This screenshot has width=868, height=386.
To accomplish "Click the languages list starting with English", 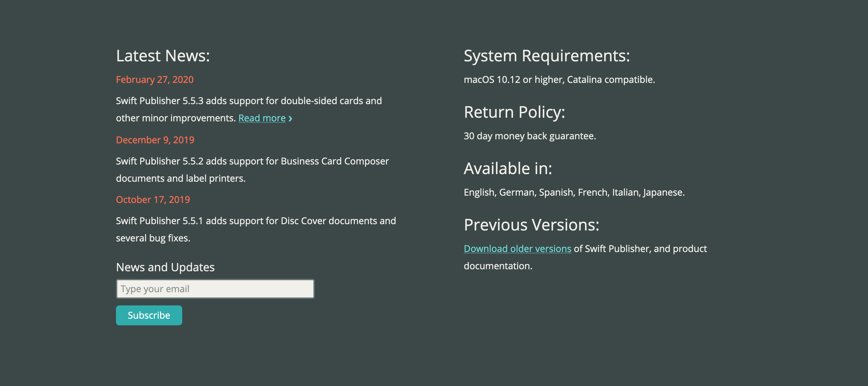I will (x=574, y=192).
